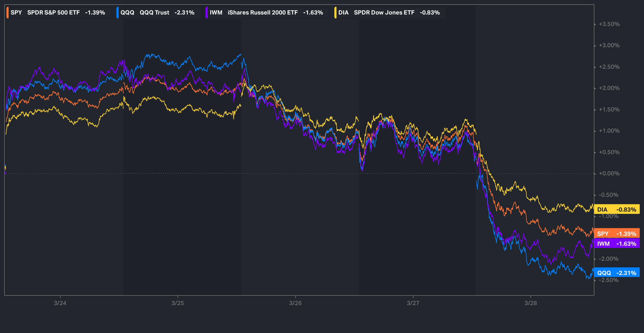This screenshot has width=644, height=333.
Task: Click the QQQ Trust legend entry
Action: point(157,13)
